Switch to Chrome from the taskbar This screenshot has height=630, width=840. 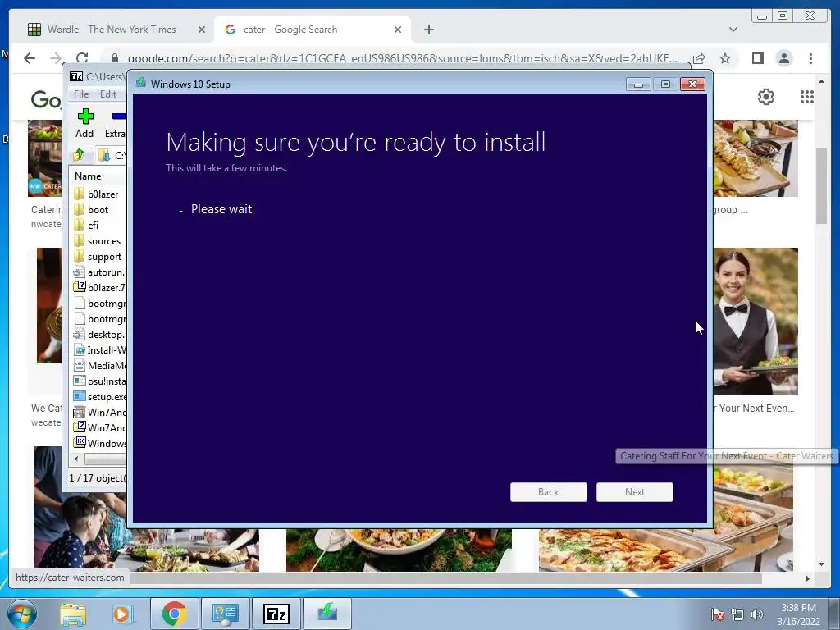(x=174, y=614)
